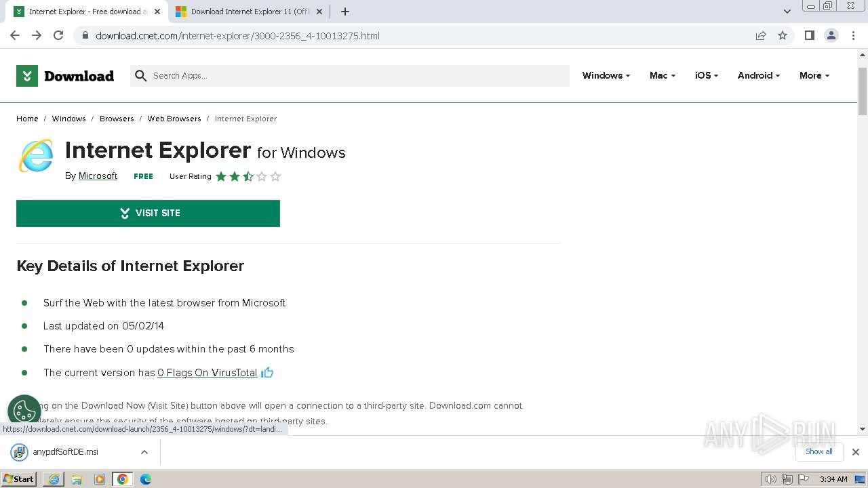Click the user rating stars
This screenshot has height=488, width=868.
pyautogui.click(x=248, y=176)
